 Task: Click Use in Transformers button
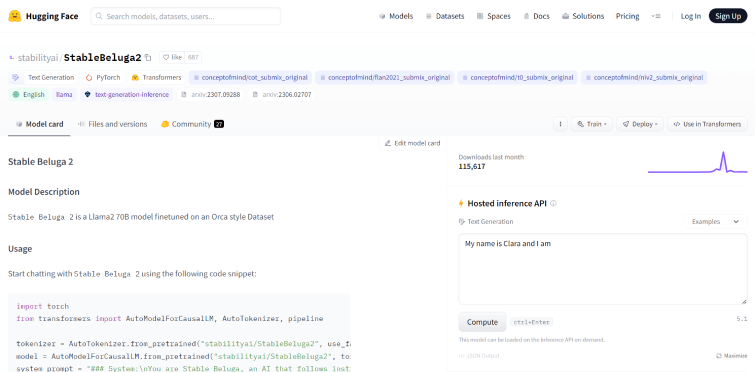click(x=707, y=124)
